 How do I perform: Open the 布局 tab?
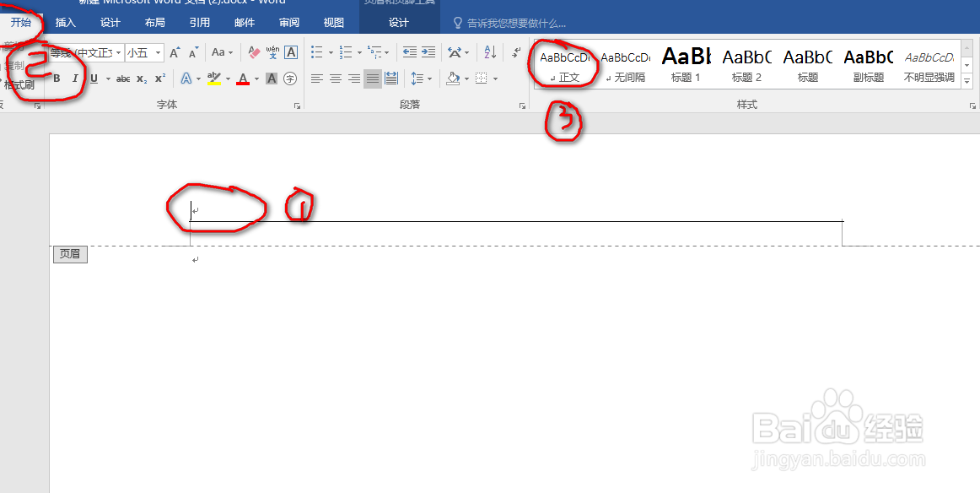point(155,23)
